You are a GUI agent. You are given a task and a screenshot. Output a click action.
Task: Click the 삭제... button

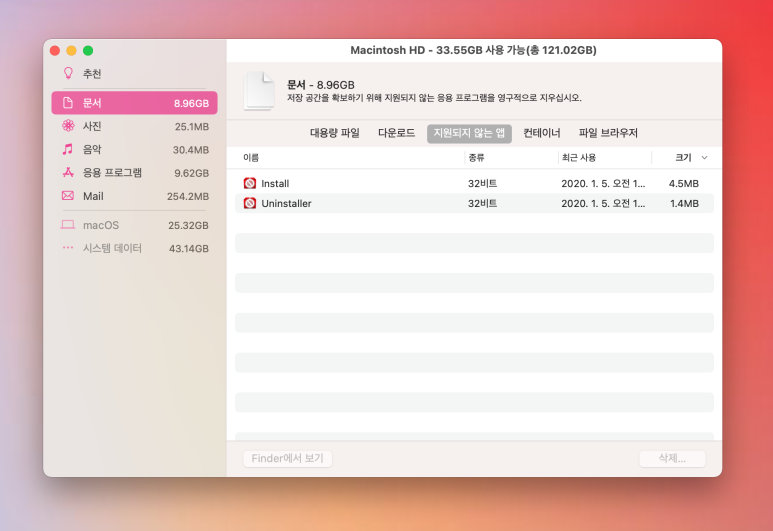(672, 459)
